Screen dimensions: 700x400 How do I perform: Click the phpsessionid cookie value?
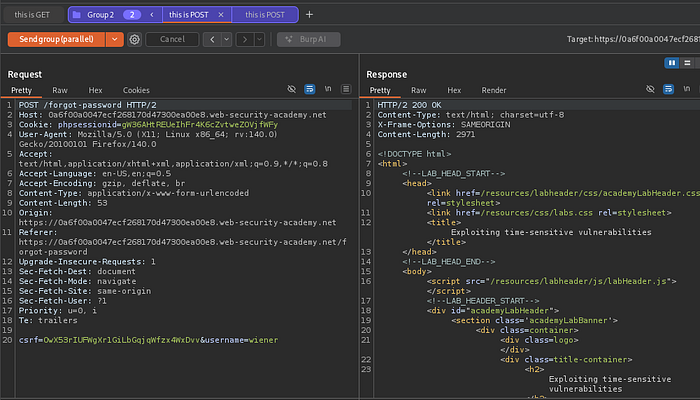click(x=200, y=125)
